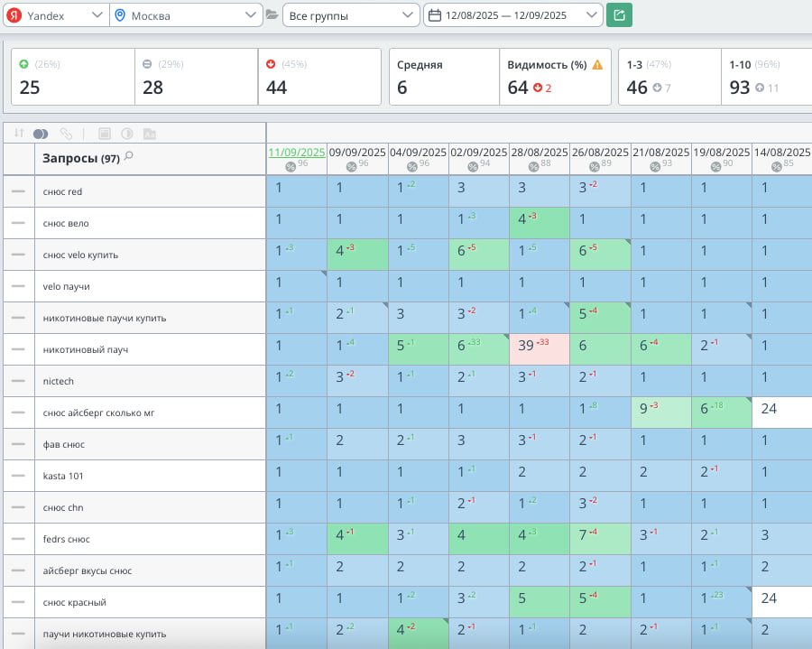Click the table layout icon in the toolbar
This screenshot has width=812, height=649.
point(104,134)
